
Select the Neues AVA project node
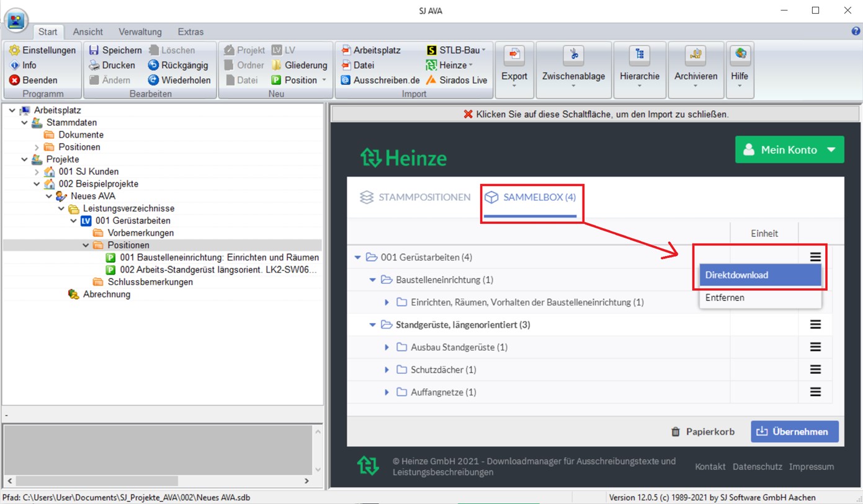click(x=93, y=197)
